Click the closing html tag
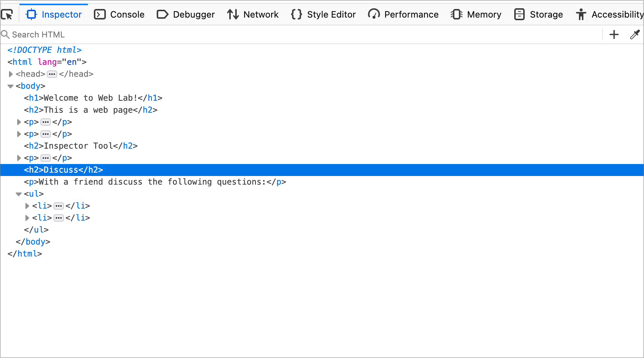Viewport: 644px width, 358px height. pos(25,254)
